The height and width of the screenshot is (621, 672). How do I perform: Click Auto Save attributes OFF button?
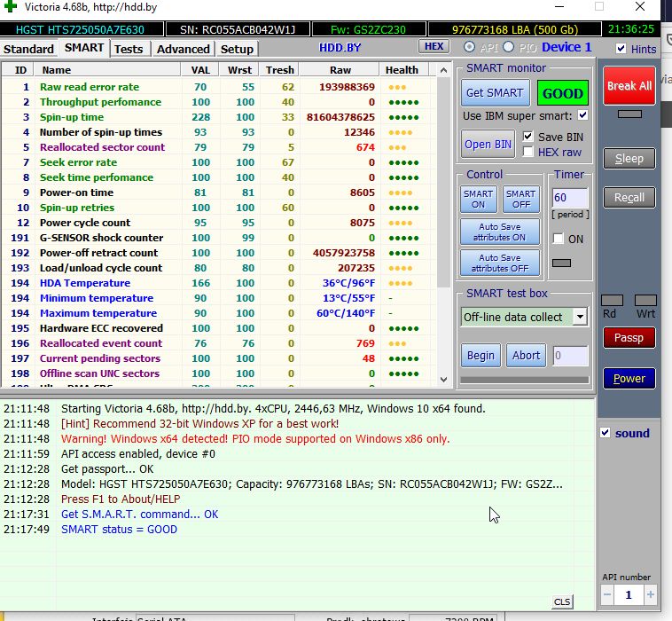[500, 263]
